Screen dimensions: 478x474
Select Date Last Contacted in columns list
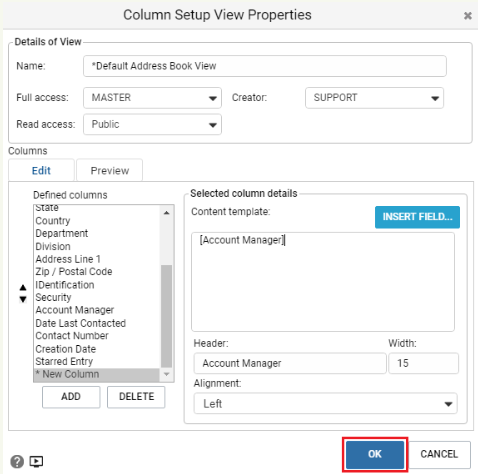[81, 323]
